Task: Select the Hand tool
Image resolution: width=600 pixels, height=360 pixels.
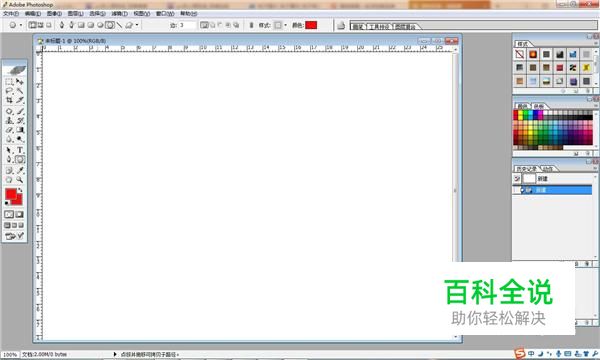Action: click(9, 180)
